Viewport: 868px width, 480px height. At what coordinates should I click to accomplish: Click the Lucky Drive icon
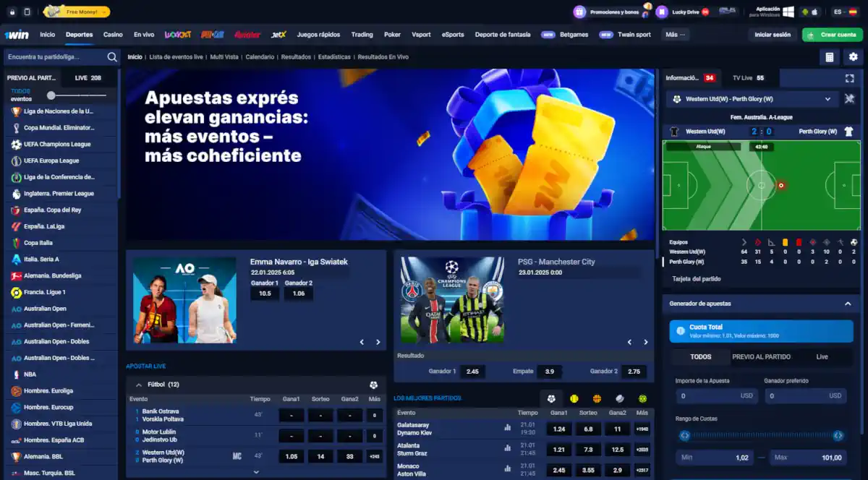pos(662,12)
